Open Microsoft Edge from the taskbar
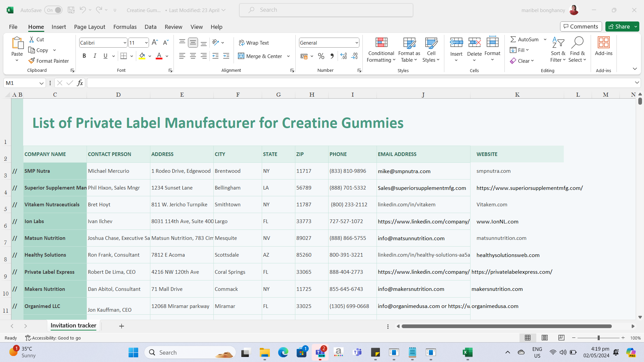Viewport: 644px width, 362px height. click(283, 352)
